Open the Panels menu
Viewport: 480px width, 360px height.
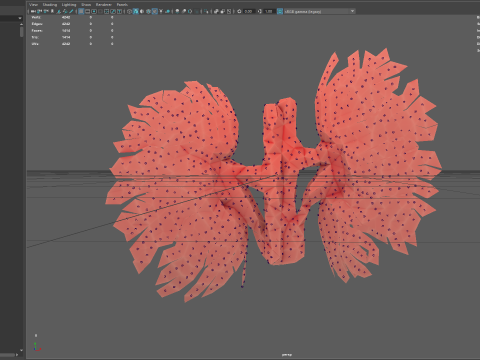(122, 5)
